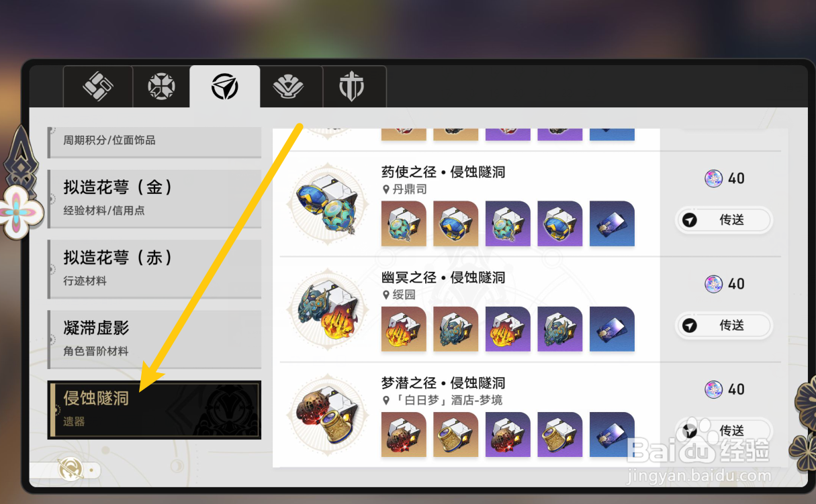The height and width of the screenshot is (504, 816).
Task: Open 凝滞虚影 character ascension materials
Action: [x=154, y=339]
